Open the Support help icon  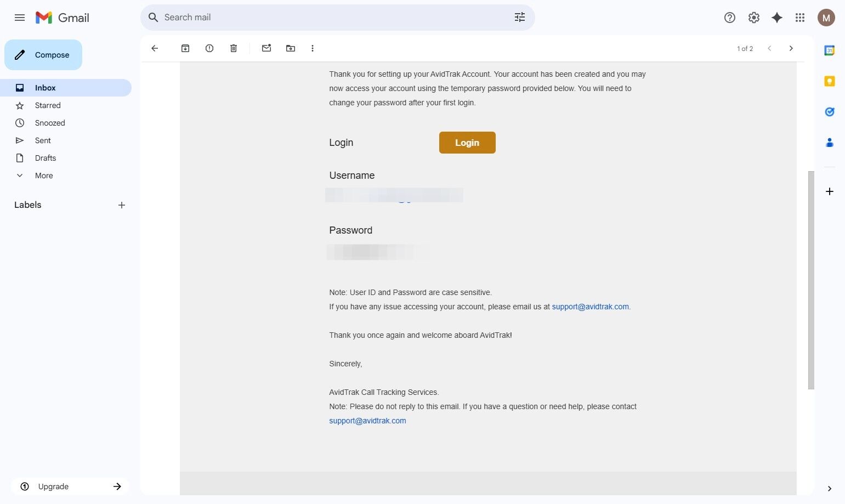click(730, 18)
